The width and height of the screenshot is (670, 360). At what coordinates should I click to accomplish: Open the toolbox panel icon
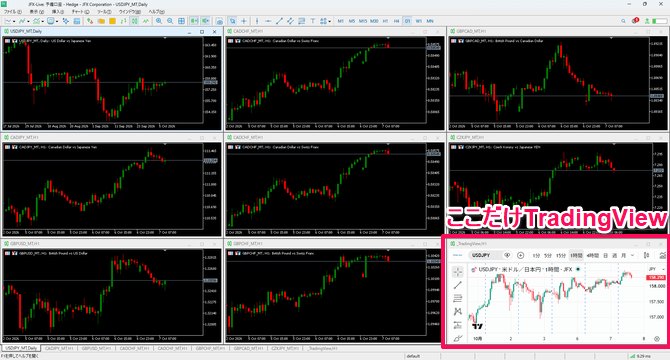tap(77, 21)
